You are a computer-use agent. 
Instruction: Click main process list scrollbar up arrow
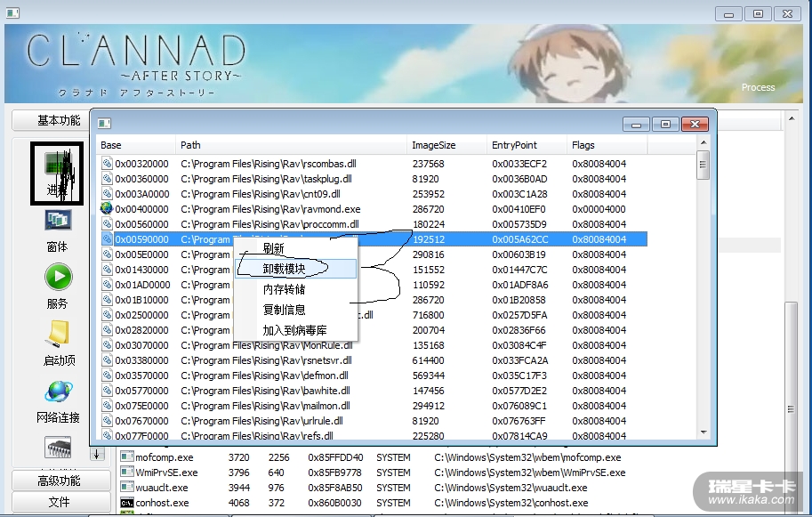pyautogui.click(x=792, y=118)
